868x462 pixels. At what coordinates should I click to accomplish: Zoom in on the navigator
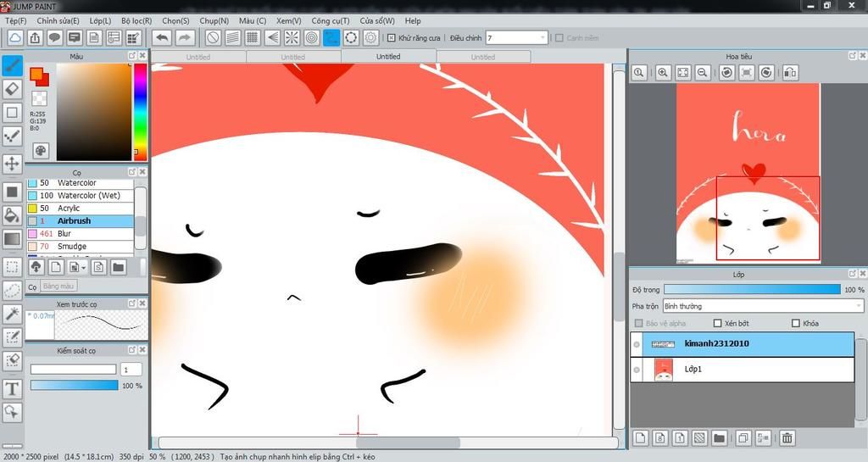tap(663, 73)
